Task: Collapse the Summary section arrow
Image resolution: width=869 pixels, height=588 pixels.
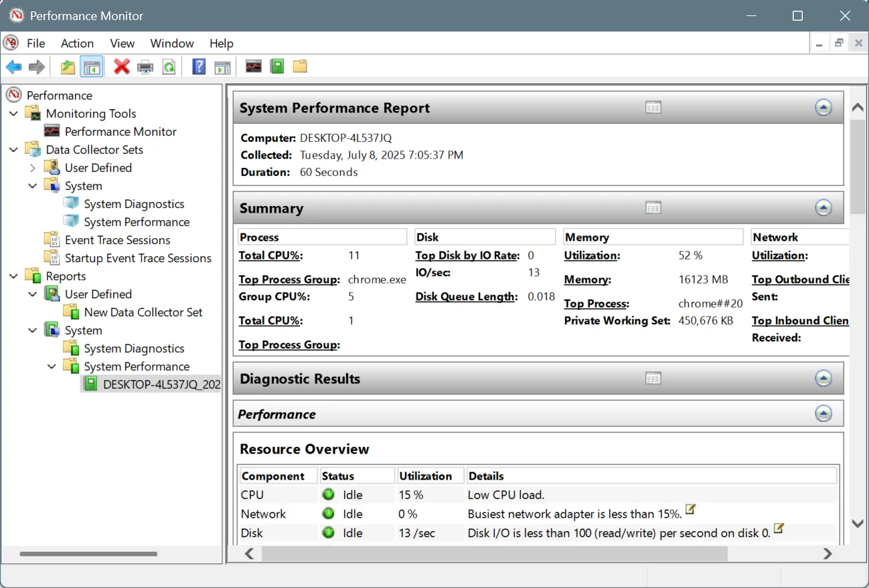Action: click(x=823, y=208)
